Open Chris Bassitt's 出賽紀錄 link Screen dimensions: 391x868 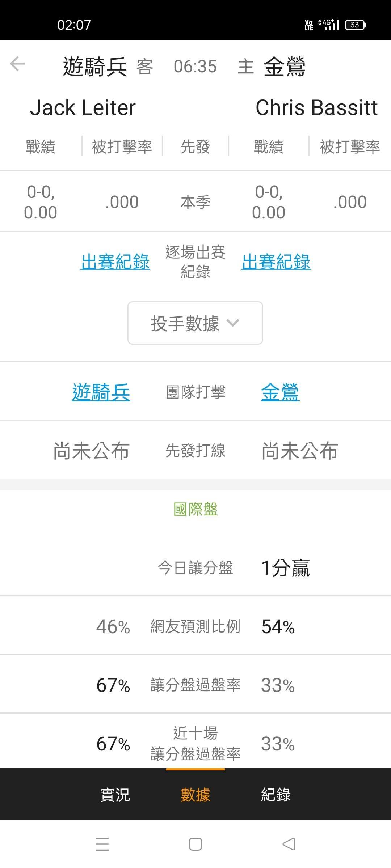coord(276,261)
